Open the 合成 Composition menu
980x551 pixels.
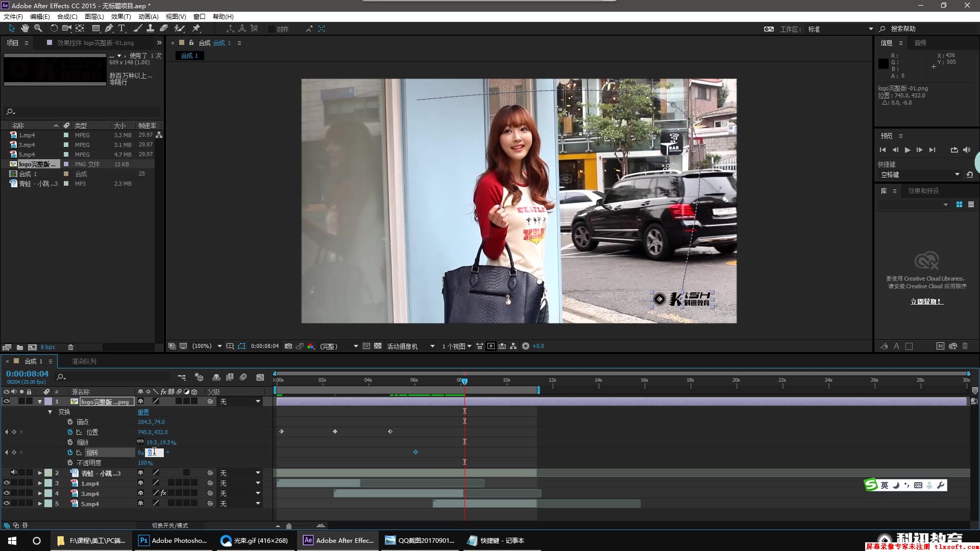pyautogui.click(x=67, y=16)
